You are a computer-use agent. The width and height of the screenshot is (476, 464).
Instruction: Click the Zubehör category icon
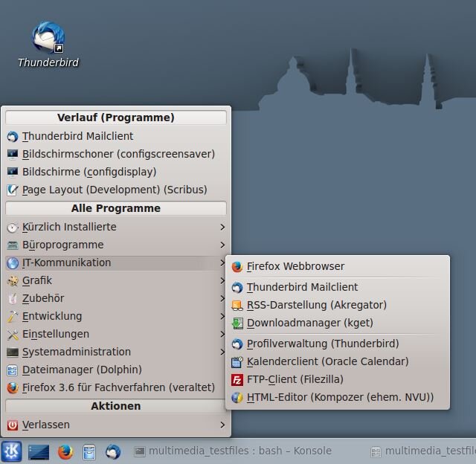[13, 299]
